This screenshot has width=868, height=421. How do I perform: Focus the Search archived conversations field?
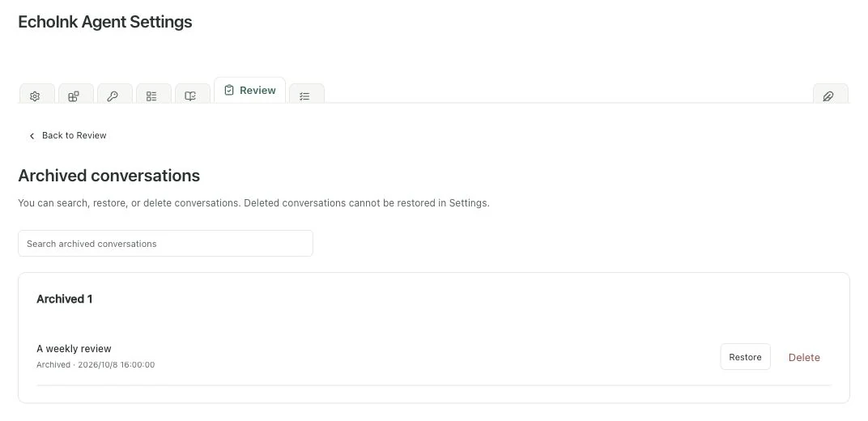(x=165, y=244)
